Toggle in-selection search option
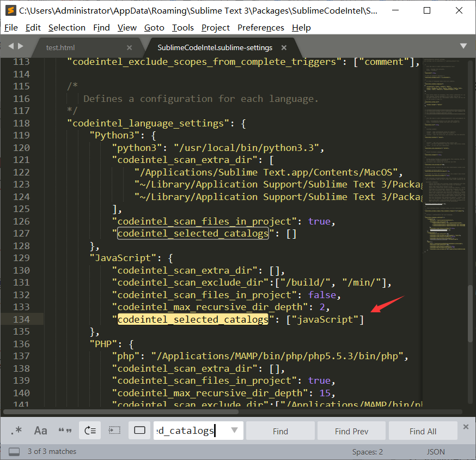The image size is (476, 460). tap(114, 431)
